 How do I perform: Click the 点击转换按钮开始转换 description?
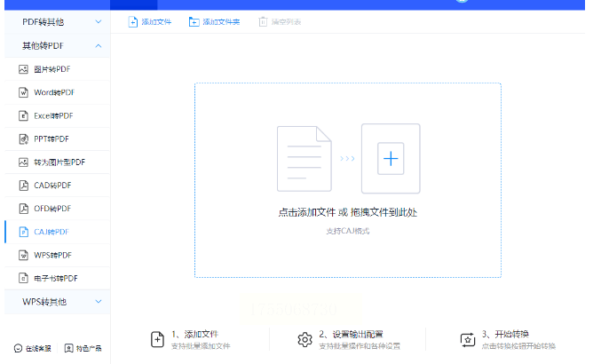[518, 346]
